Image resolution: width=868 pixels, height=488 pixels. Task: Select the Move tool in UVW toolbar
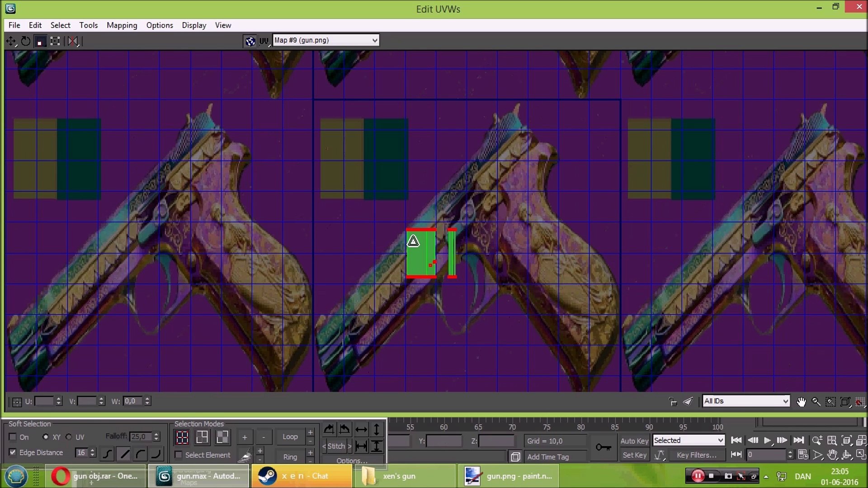pos(11,41)
